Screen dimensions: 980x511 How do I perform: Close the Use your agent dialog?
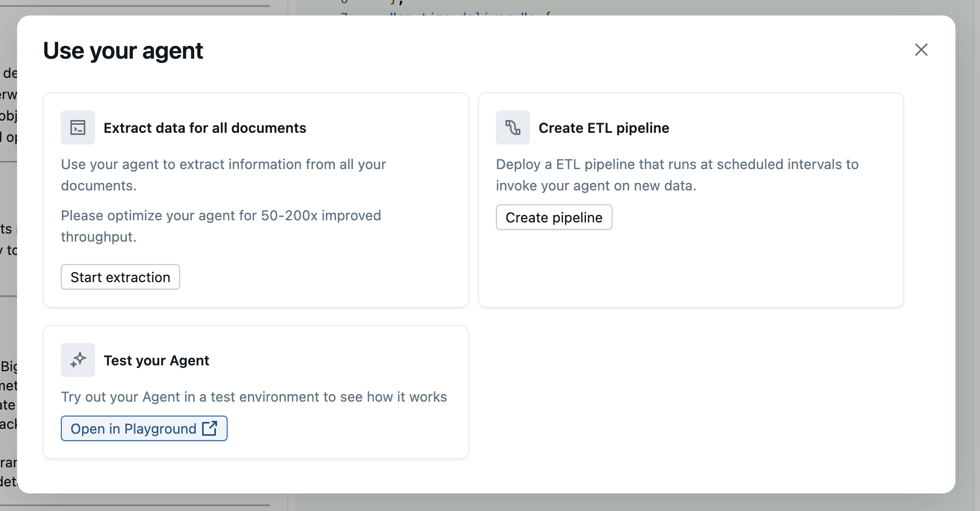(921, 50)
